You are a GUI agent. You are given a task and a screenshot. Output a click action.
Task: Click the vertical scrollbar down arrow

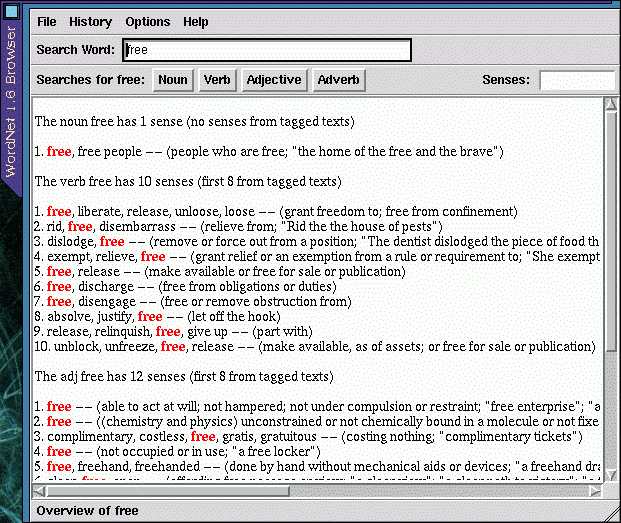point(611,475)
